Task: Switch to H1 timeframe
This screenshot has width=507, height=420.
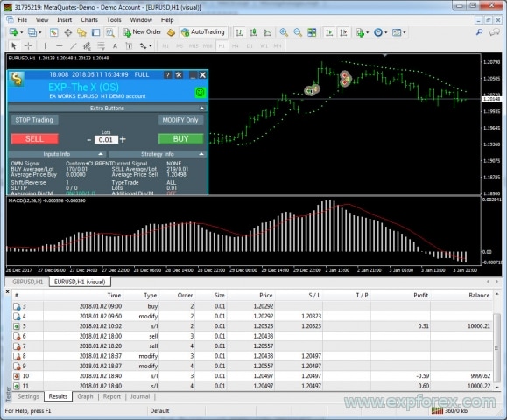Action: click(222, 45)
